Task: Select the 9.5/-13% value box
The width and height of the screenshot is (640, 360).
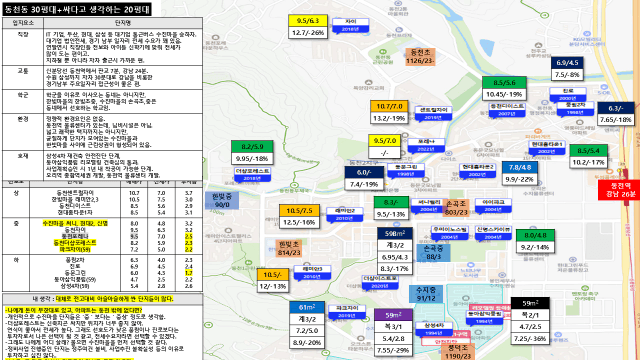Action: point(391,214)
